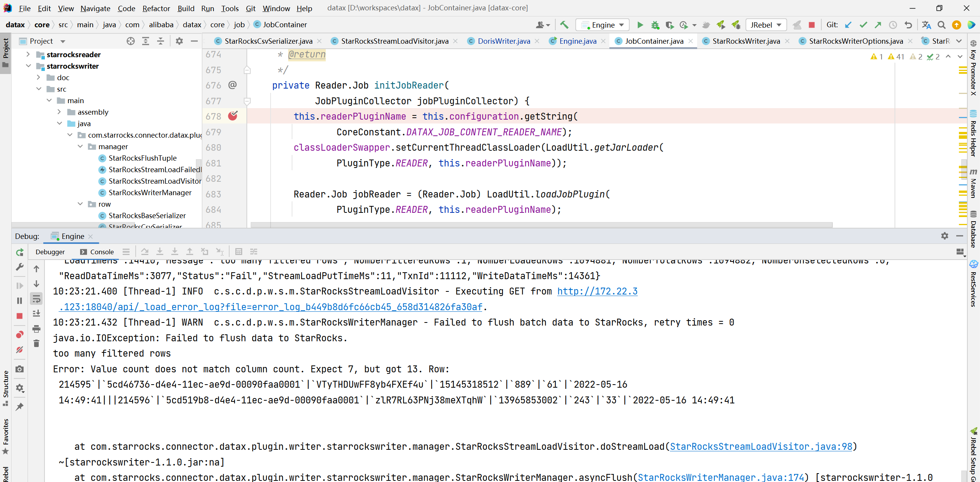Click the Get thread dump camera icon
Screen dimensions: 980x482
(x=20, y=369)
